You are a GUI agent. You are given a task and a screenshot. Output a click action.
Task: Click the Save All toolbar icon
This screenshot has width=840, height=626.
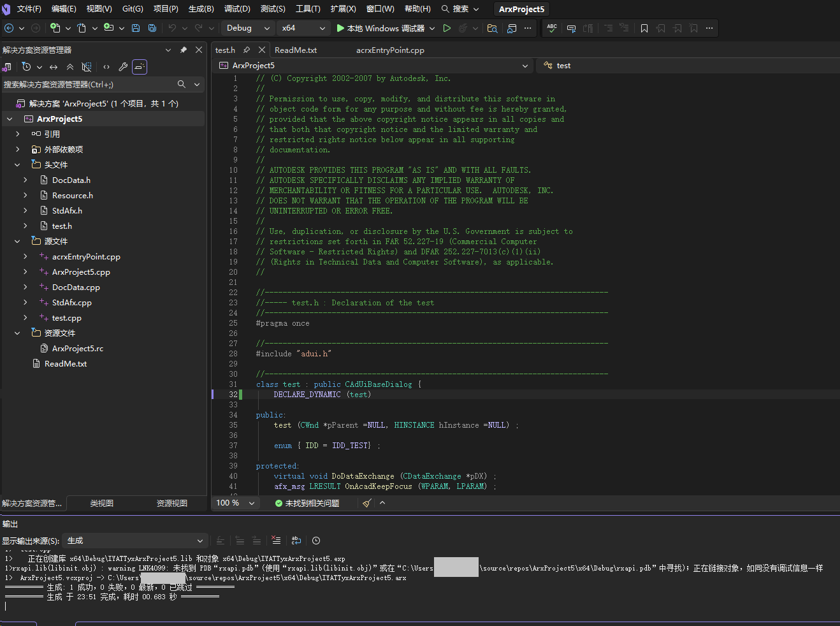[x=152, y=28]
